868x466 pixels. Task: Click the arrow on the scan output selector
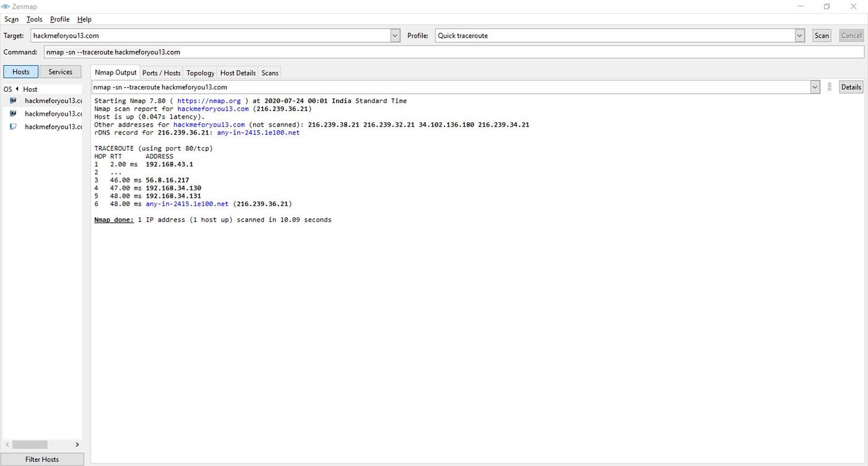coord(815,87)
